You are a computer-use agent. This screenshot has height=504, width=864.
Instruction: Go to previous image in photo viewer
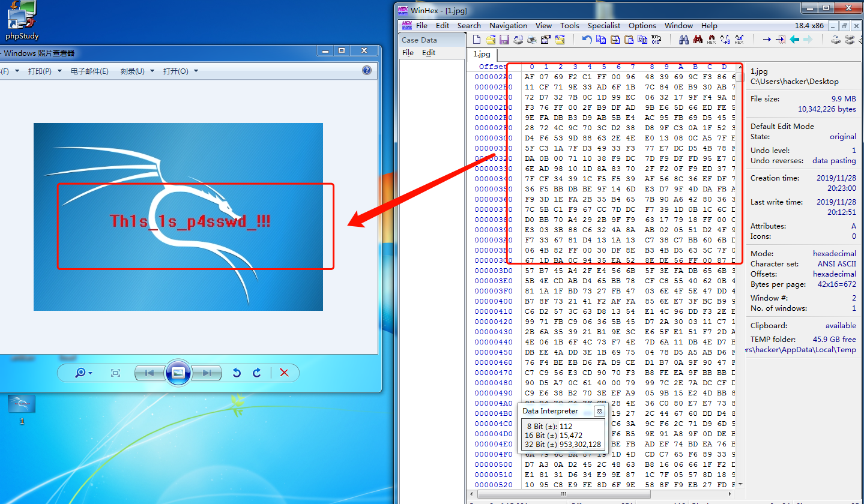pos(150,373)
